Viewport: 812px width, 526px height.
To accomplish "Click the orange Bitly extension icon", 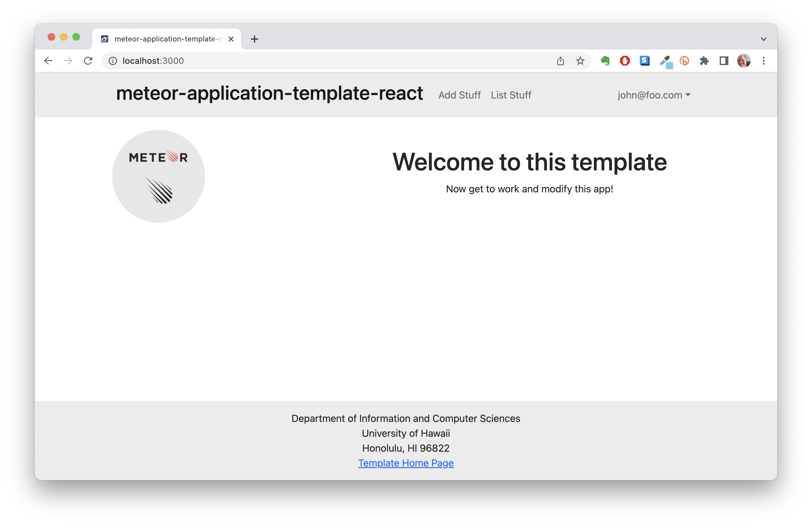I will (684, 61).
